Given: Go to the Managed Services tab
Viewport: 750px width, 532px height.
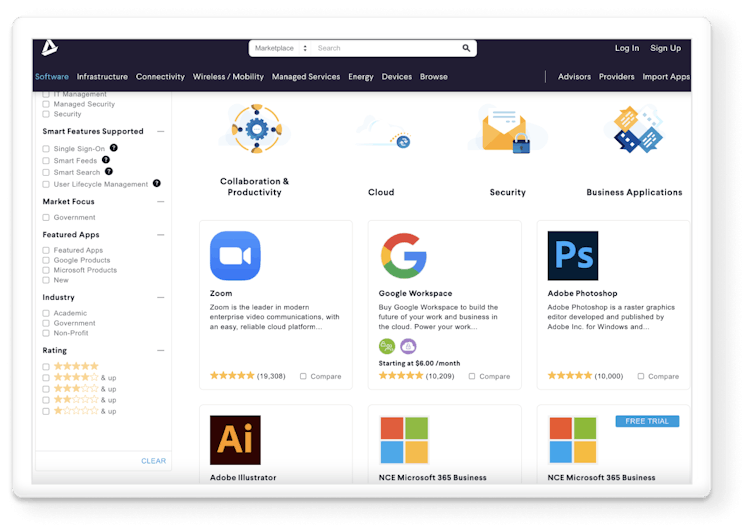Looking at the screenshot, I should tap(305, 77).
